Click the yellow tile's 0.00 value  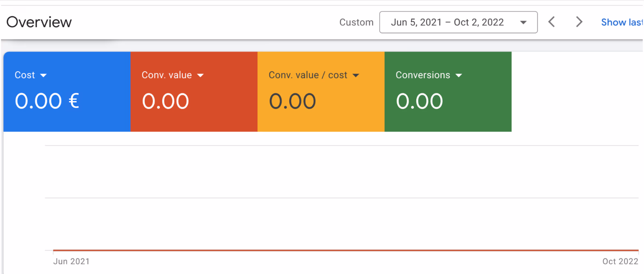(292, 101)
